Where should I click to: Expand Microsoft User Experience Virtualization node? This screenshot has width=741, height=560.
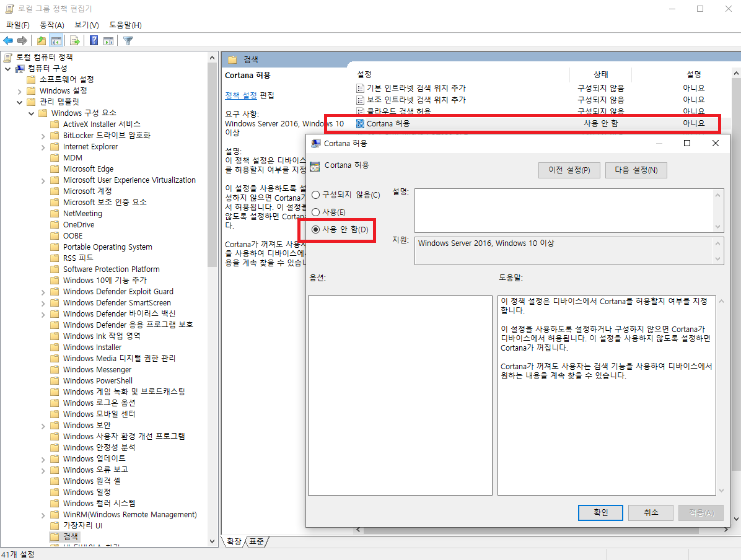(43, 180)
